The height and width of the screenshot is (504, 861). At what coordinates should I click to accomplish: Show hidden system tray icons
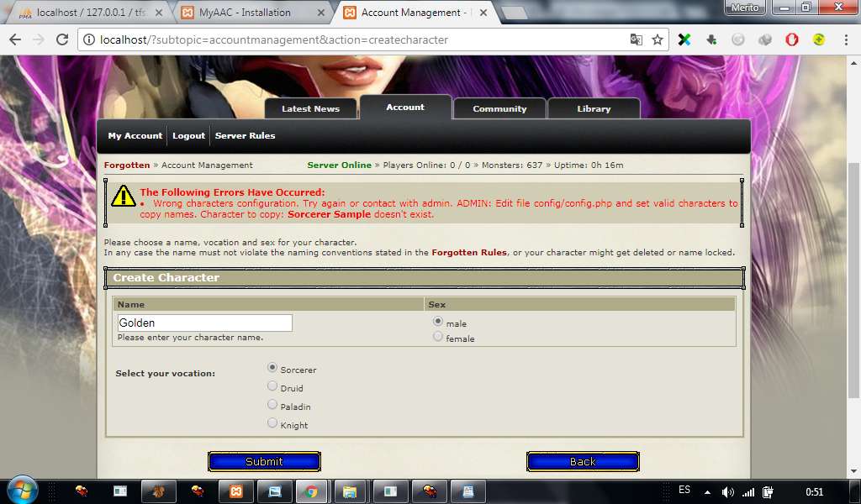coord(707,492)
